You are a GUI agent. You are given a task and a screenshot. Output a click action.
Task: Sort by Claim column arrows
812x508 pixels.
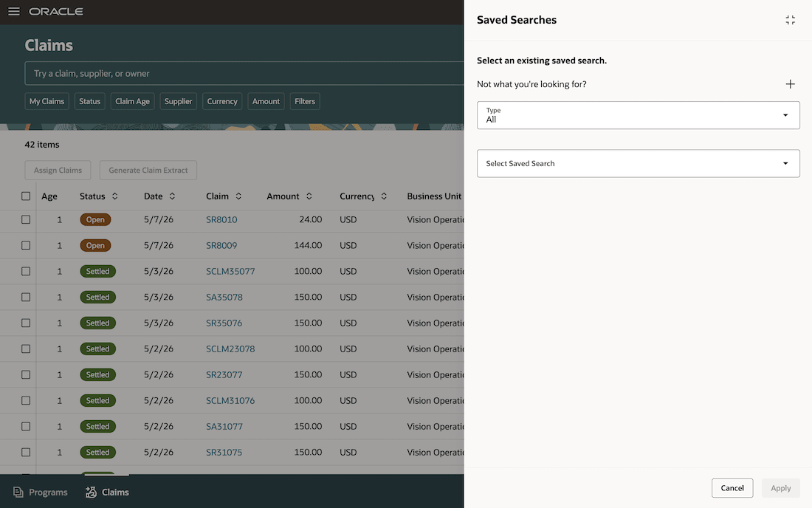click(x=238, y=196)
